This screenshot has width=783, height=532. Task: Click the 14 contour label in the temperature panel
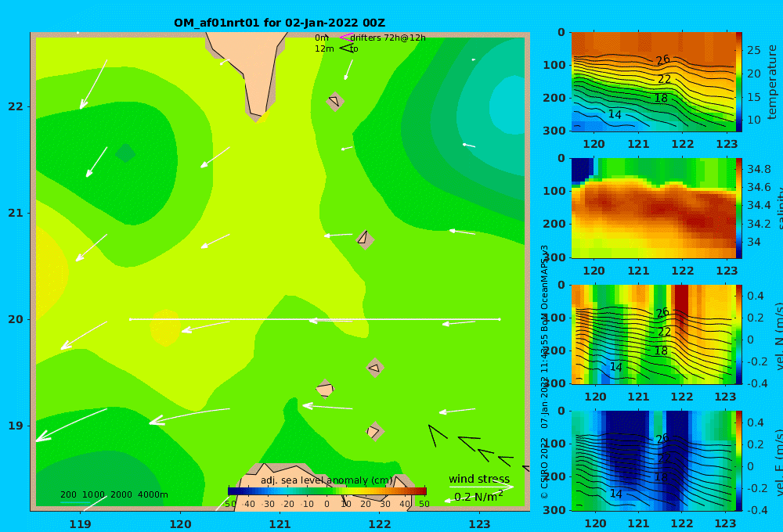[x=615, y=114]
